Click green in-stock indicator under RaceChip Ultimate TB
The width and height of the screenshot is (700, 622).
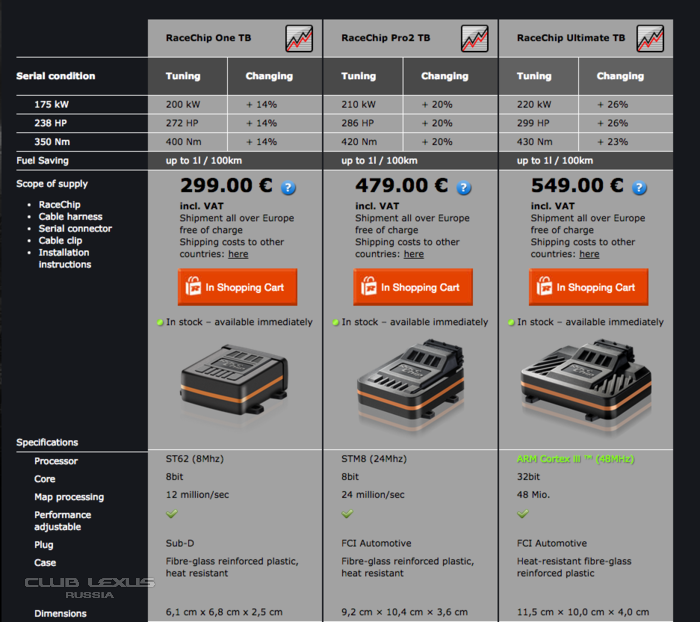[x=511, y=322]
